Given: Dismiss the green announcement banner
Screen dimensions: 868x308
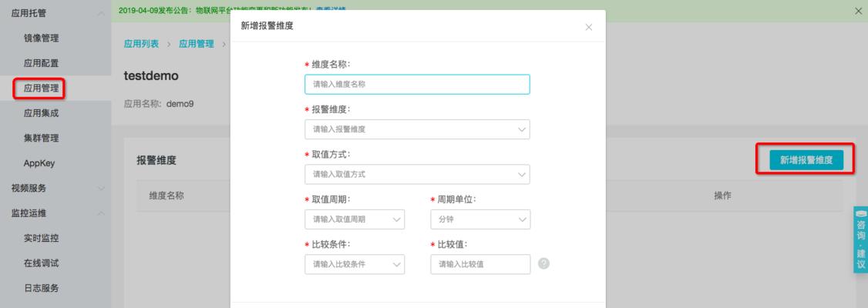Looking at the screenshot, I should tap(858, 11).
